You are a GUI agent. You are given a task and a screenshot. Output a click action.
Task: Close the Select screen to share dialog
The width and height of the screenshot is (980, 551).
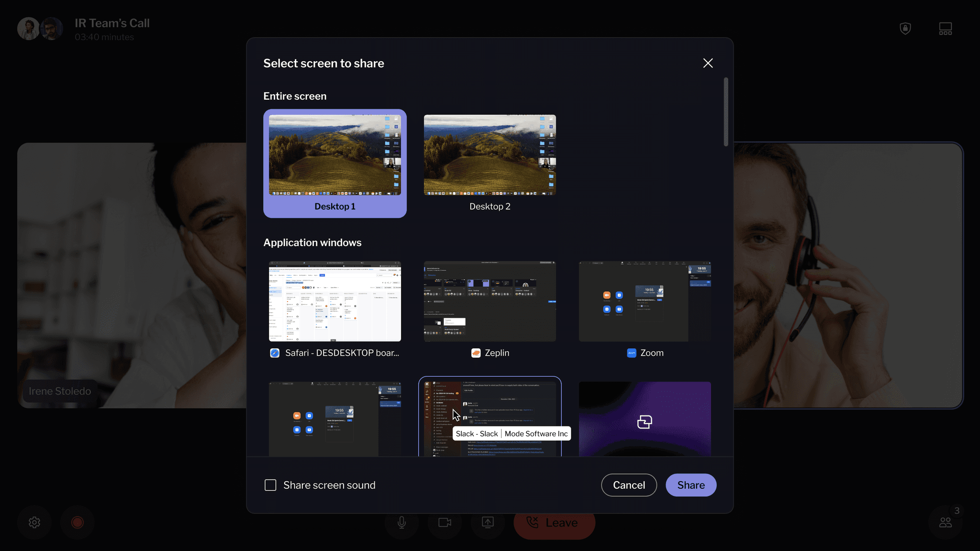click(x=708, y=63)
